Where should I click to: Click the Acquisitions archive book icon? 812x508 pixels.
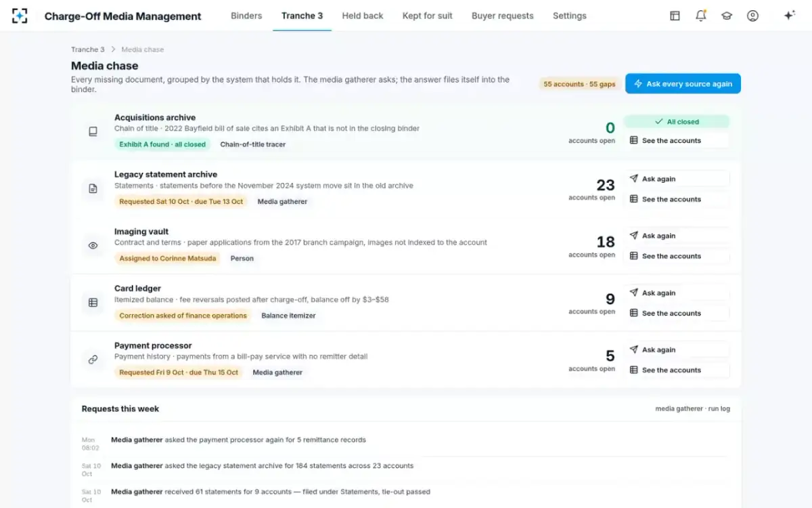click(93, 131)
